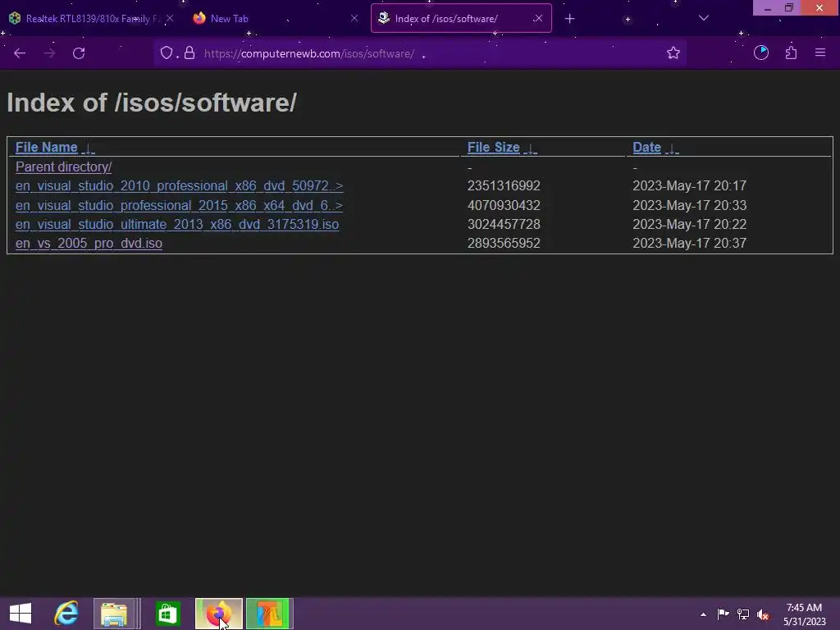Download Visual Studio Professional 2015 ISO

179,205
